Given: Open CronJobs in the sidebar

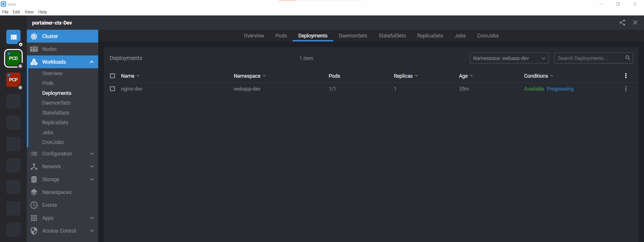Looking at the screenshot, I should click(53, 142).
